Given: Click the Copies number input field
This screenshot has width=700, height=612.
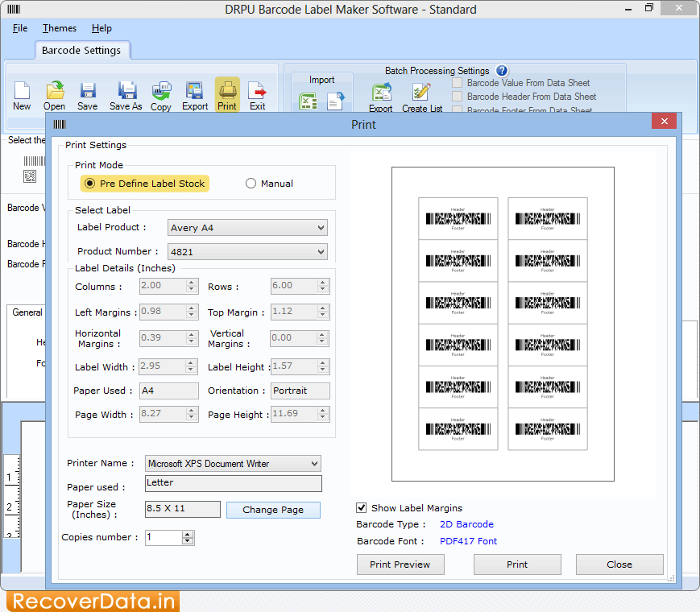Looking at the screenshot, I should (x=164, y=537).
